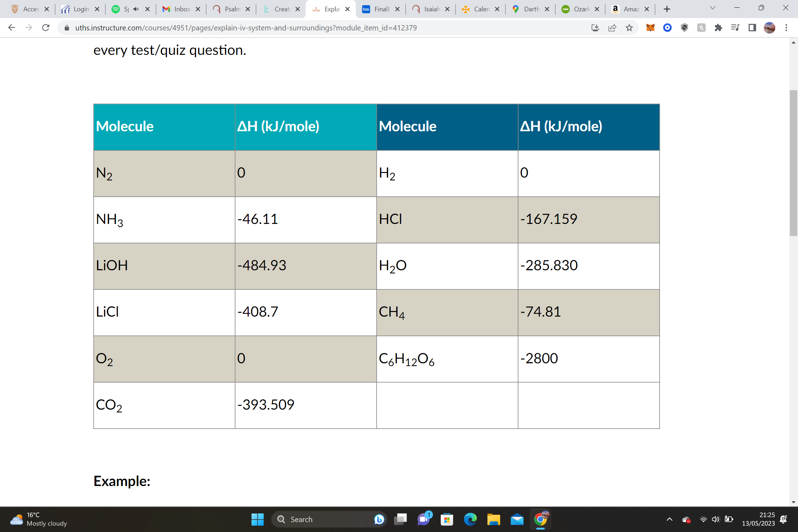Switch to the Inbox Gmail tab
This screenshot has width=798, height=532.
[181, 9]
